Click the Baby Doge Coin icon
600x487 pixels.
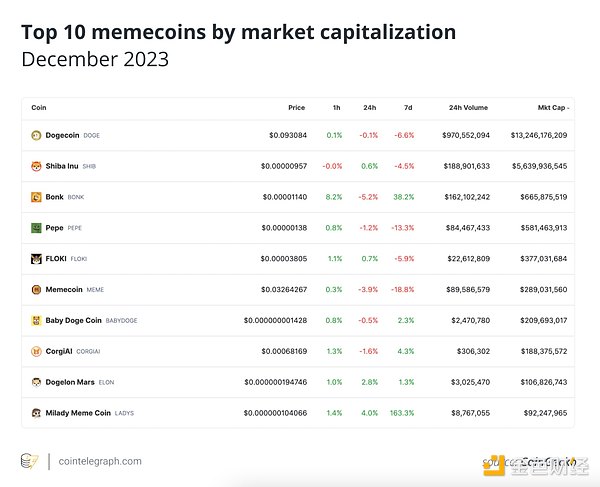point(36,321)
